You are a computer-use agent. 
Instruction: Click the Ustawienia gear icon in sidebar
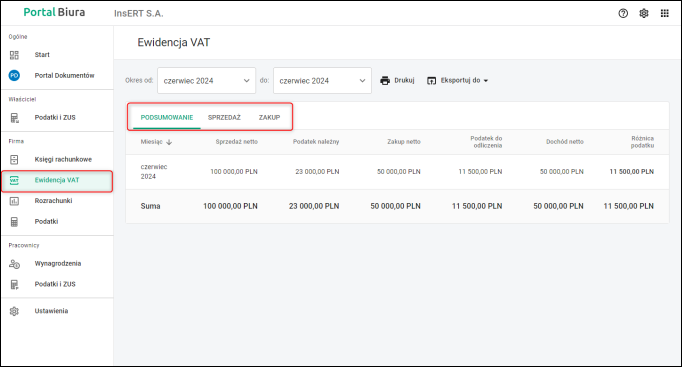click(x=14, y=311)
